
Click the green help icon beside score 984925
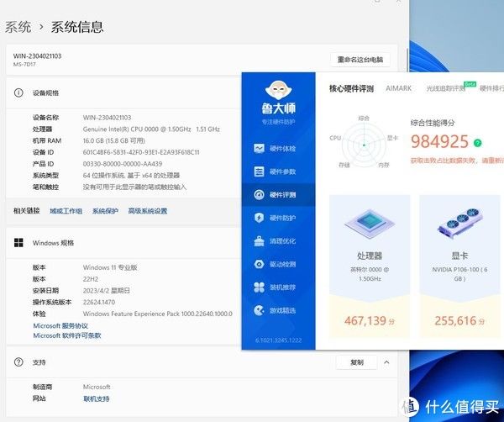[x=478, y=143]
